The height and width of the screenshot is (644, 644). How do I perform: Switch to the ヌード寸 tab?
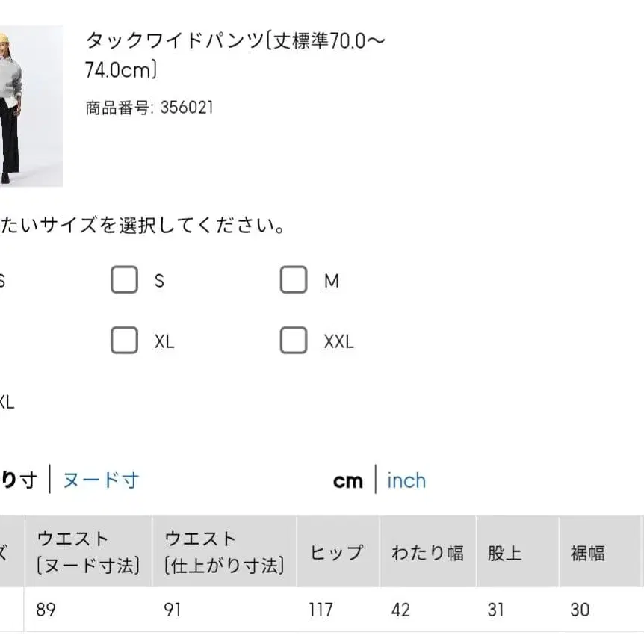tap(100, 480)
